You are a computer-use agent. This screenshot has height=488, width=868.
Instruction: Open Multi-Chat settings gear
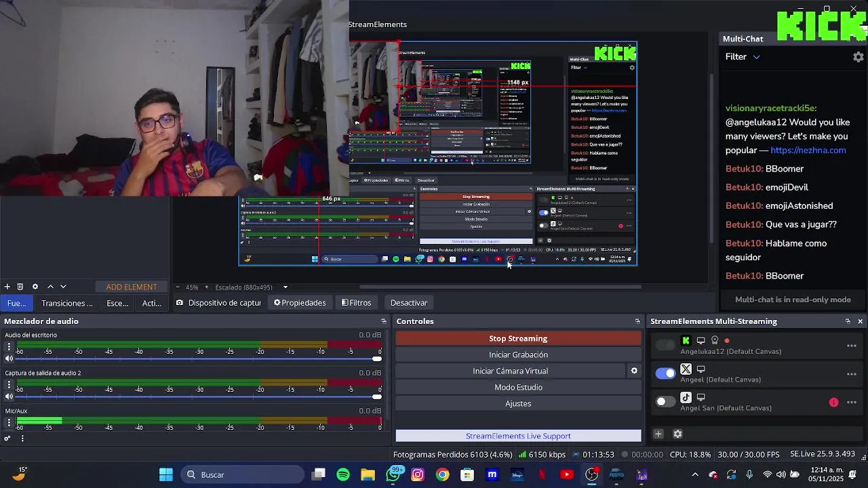(858, 57)
